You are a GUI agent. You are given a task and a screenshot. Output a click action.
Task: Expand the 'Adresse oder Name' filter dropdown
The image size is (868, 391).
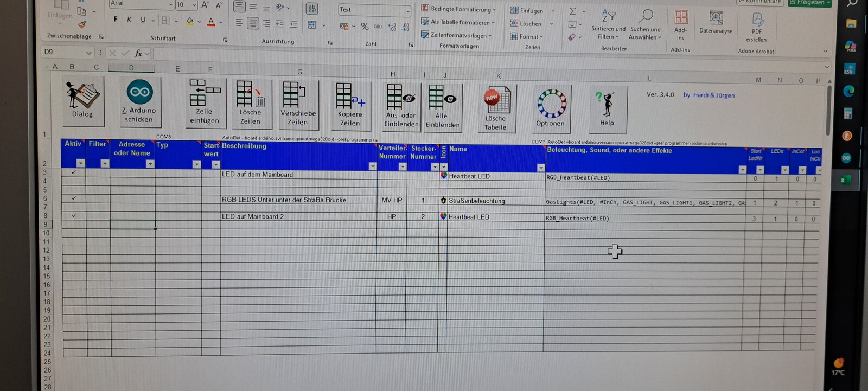pyautogui.click(x=150, y=164)
